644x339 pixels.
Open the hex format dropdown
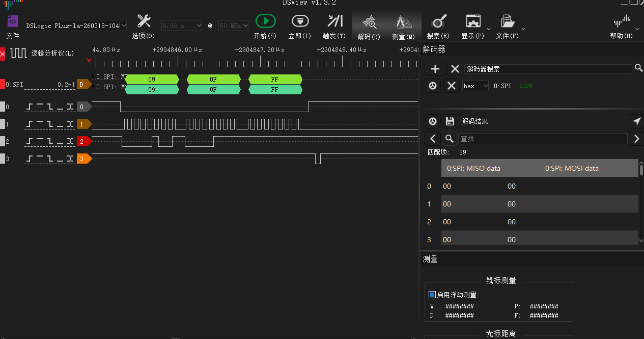475,86
